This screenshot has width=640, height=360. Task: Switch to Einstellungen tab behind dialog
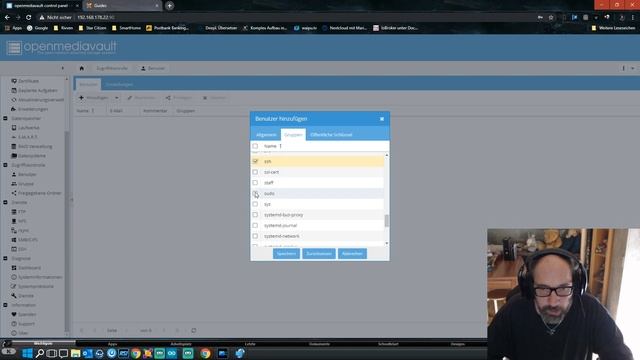tap(119, 84)
